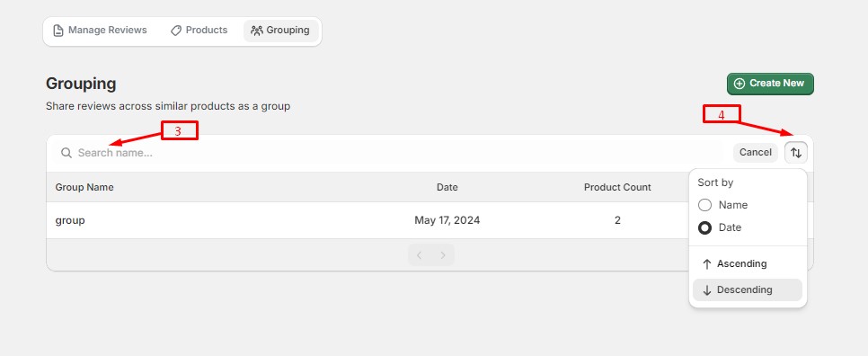Click the Products tag icon
The height and width of the screenshot is (356, 868).
(x=176, y=31)
